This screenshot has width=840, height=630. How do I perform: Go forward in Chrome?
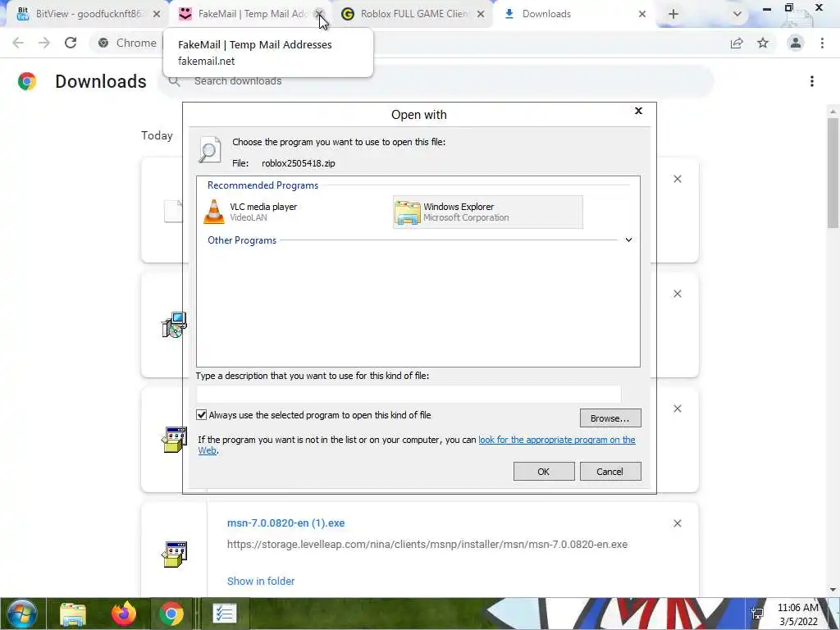click(44, 43)
